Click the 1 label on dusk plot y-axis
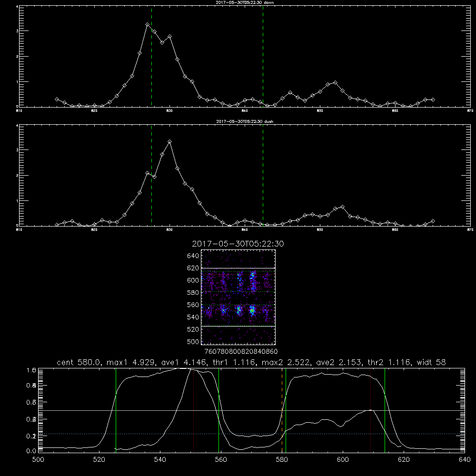This screenshot has height=476, width=476. point(17,201)
